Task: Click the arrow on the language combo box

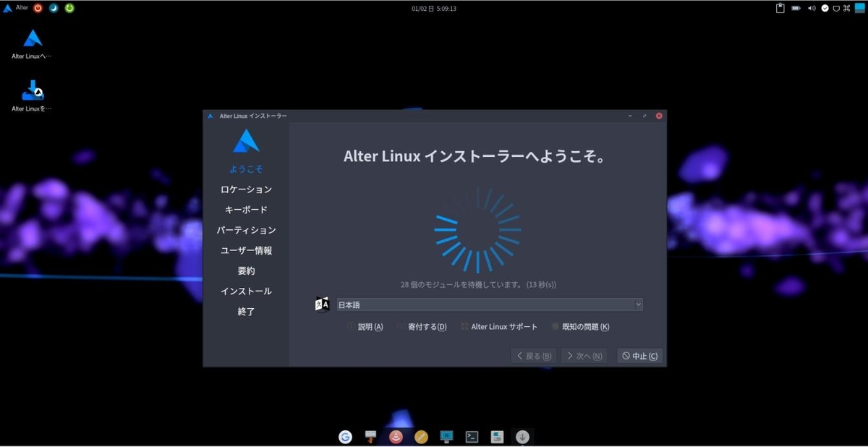Action: [638, 305]
